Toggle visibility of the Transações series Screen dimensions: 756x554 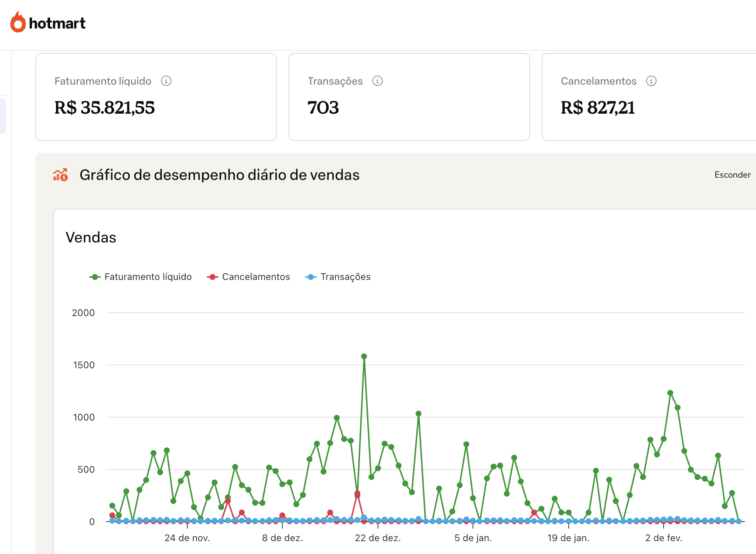[346, 277]
